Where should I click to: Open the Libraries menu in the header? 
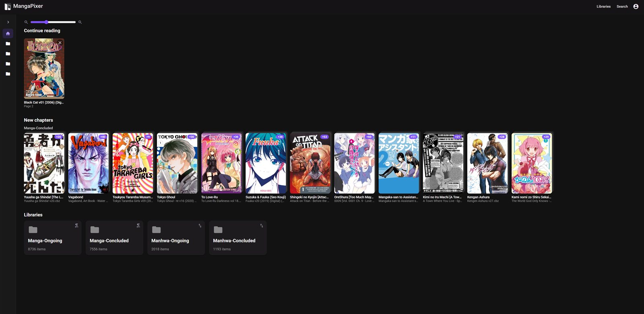[603, 6]
